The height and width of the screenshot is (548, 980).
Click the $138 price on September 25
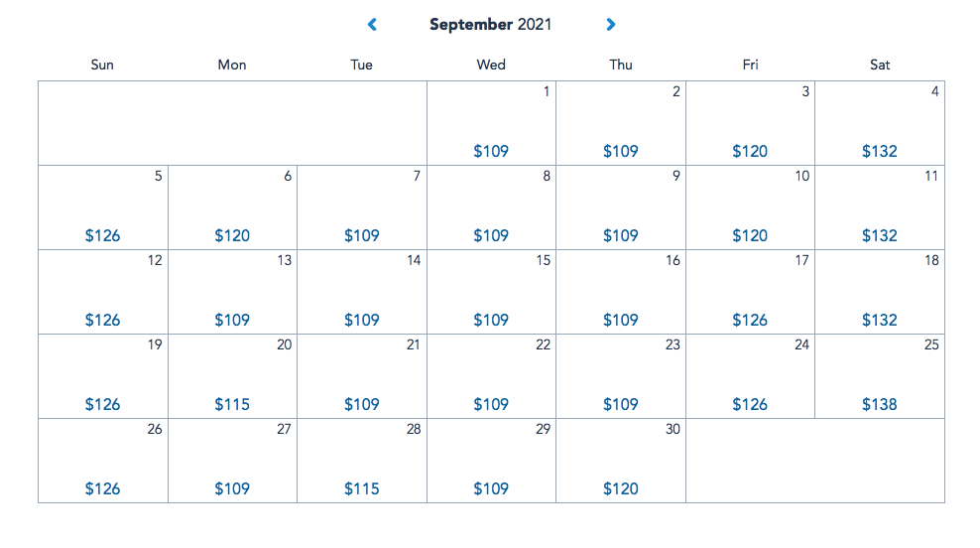click(880, 404)
